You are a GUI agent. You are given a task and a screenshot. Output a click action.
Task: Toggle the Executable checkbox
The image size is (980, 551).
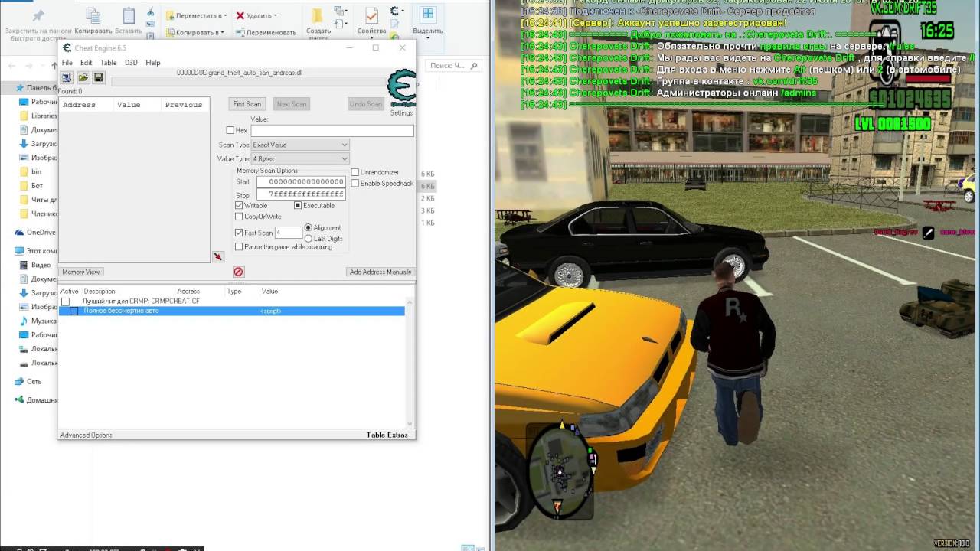[298, 205]
